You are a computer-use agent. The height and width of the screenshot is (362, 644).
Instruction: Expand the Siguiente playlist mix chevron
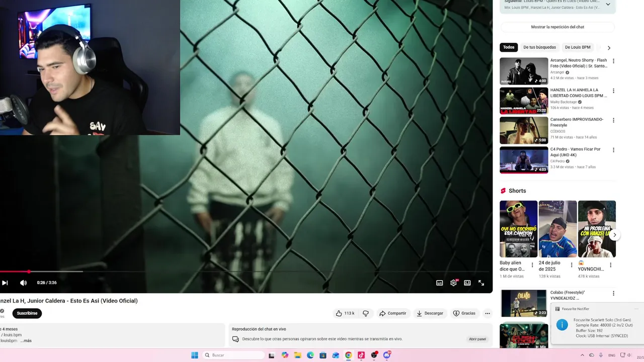pyautogui.click(x=608, y=4)
